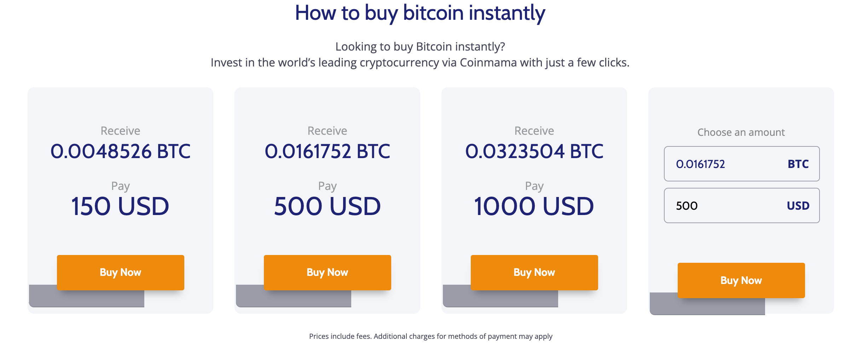The image size is (868, 348).
Task: Select the 0.0048526 BTC receive amount
Action: click(120, 151)
